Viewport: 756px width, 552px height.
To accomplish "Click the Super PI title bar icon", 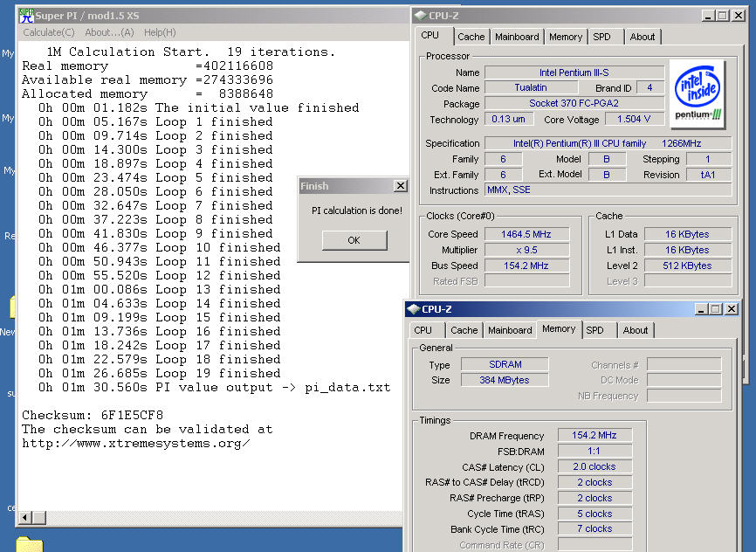I will [x=26, y=16].
